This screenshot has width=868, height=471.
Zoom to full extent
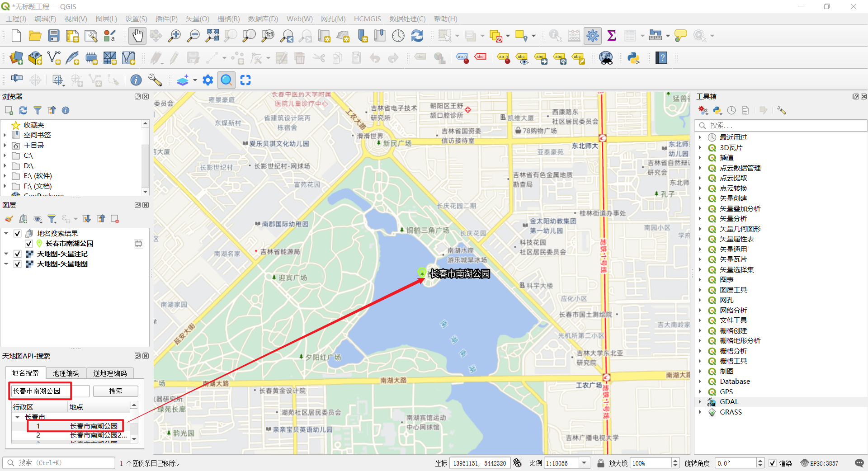click(x=212, y=36)
